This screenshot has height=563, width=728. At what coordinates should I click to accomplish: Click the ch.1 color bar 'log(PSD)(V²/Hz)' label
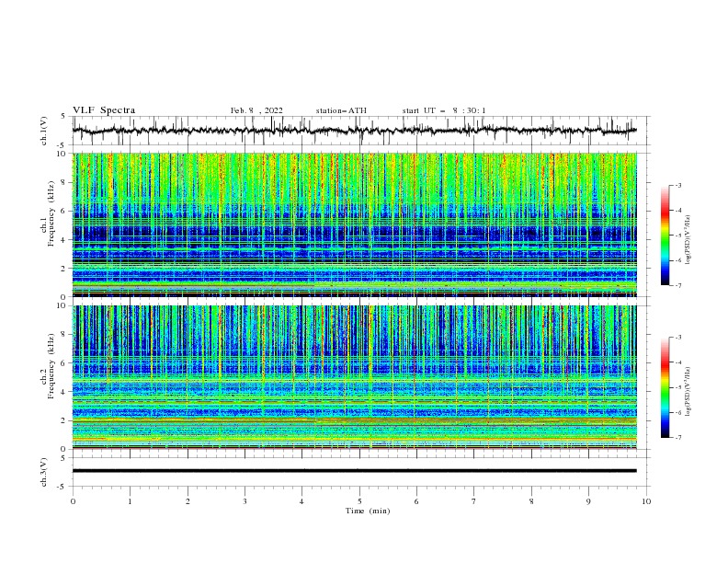point(688,240)
